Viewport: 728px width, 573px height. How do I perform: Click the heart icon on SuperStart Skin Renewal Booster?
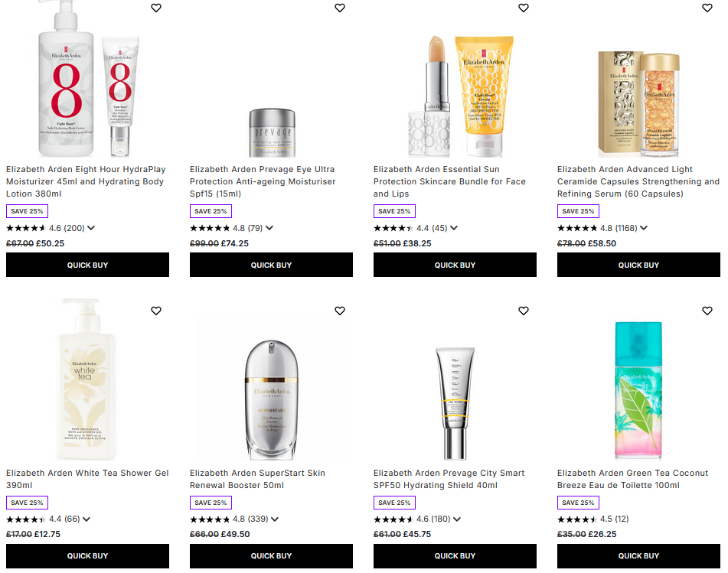[x=339, y=311]
